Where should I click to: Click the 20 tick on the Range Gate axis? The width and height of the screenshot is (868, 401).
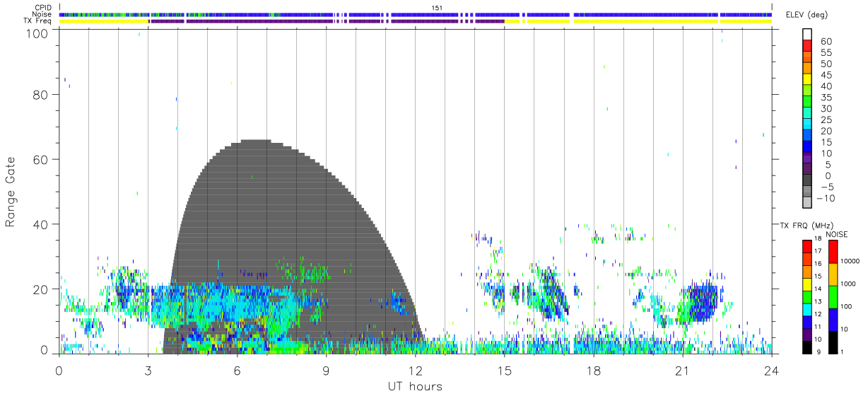coord(41,289)
